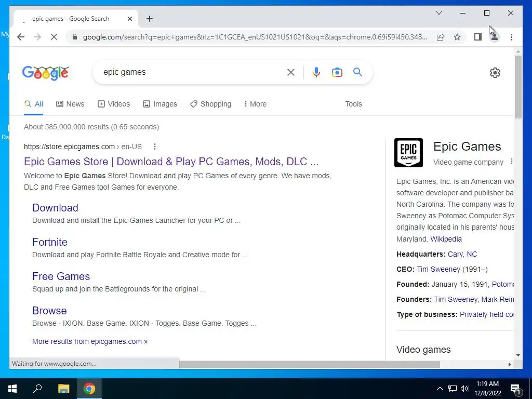Open the Cary, NC headquarters link
This screenshot has width=532, height=399.
(x=462, y=254)
